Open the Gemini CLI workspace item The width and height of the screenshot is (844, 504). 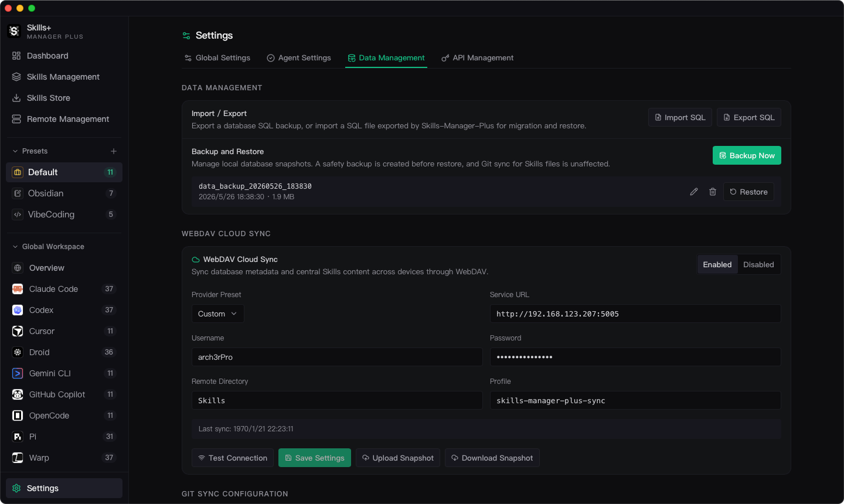[64, 373]
